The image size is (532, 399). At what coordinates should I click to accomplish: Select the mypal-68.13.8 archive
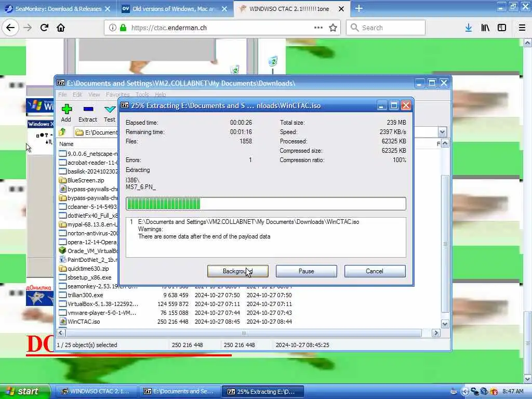88,224
